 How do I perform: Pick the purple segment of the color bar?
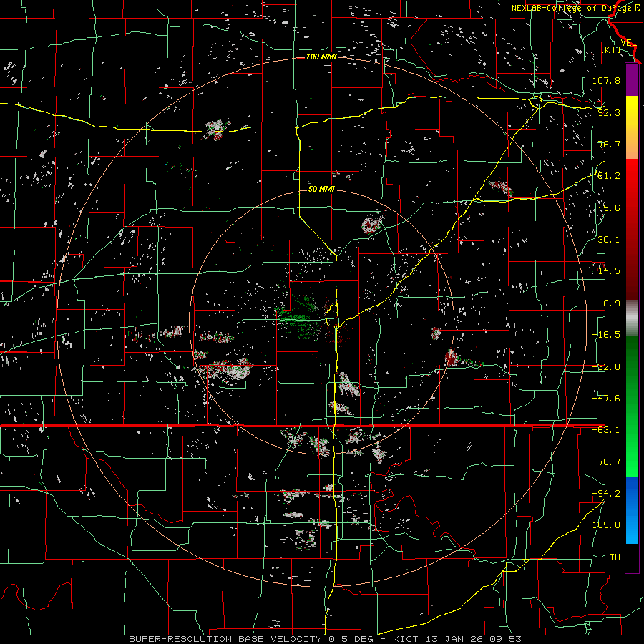[632, 79]
